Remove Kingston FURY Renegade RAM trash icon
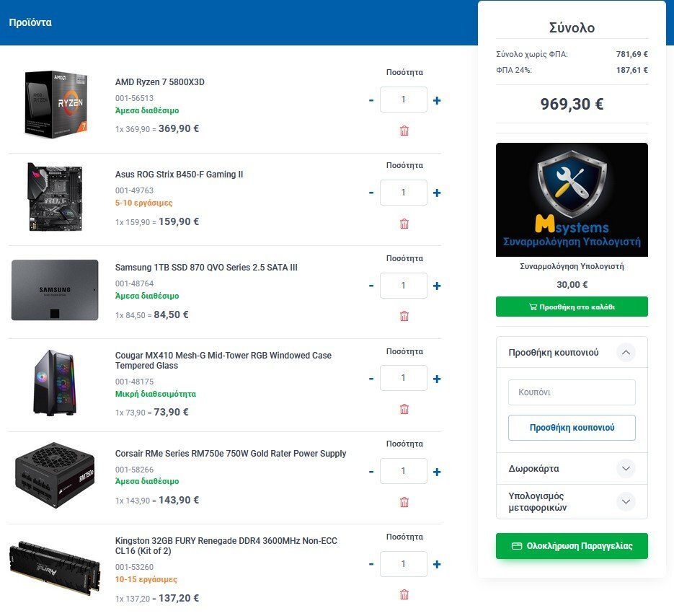 pyautogui.click(x=404, y=594)
